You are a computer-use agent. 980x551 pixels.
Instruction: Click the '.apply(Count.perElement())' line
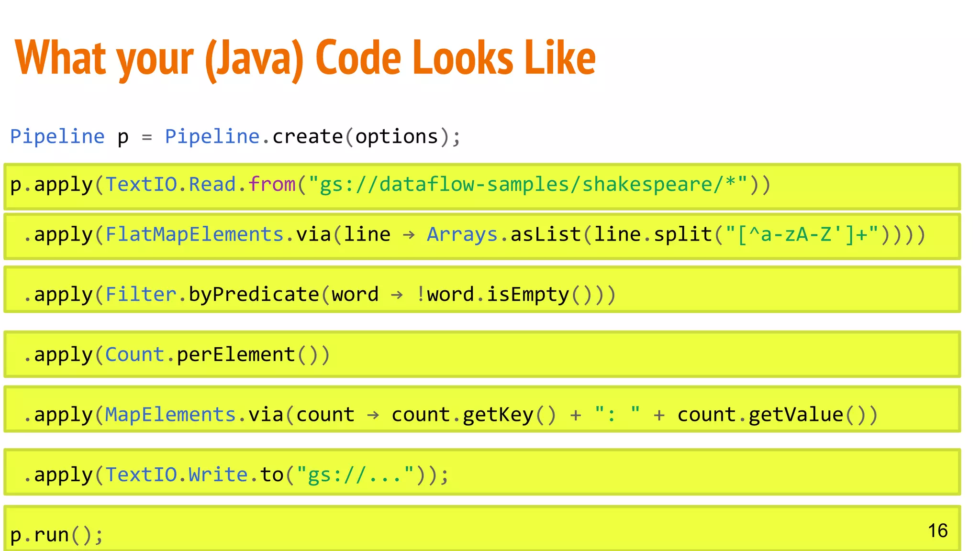(x=482, y=354)
